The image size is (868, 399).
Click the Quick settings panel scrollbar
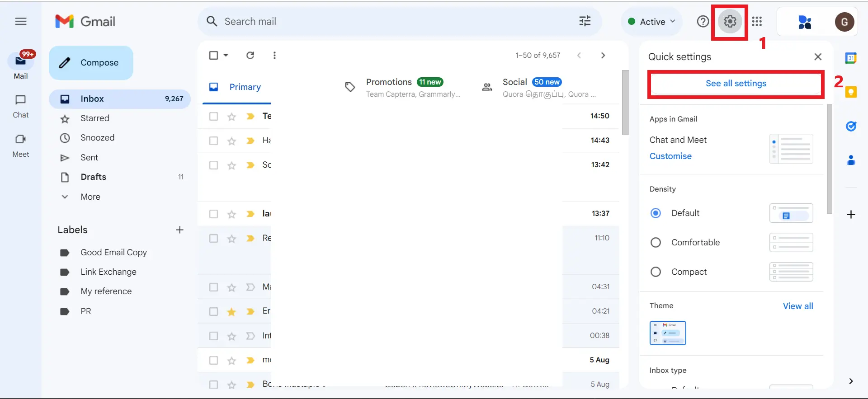click(830, 159)
